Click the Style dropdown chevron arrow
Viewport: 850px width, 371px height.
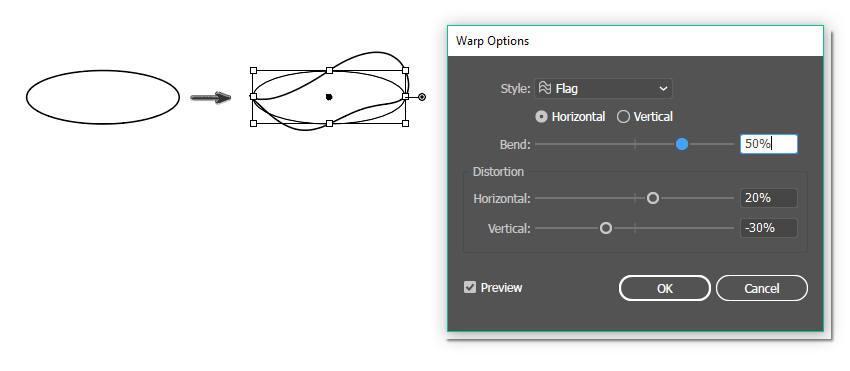pyautogui.click(x=663, y=89)
